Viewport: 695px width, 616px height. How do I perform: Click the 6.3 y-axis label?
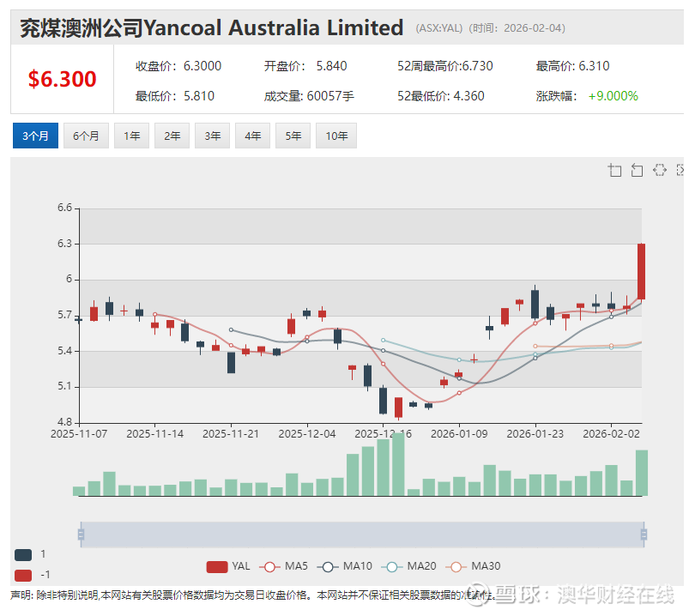(x=64, y=244)
